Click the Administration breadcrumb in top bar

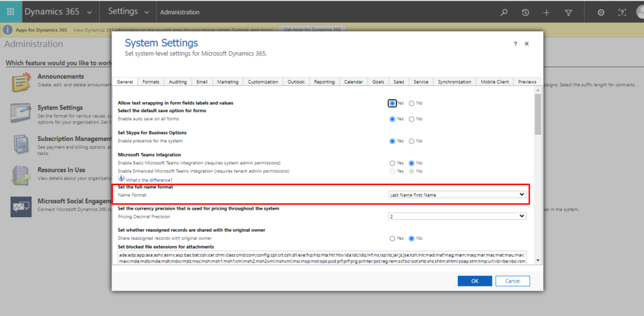point(180,13)
